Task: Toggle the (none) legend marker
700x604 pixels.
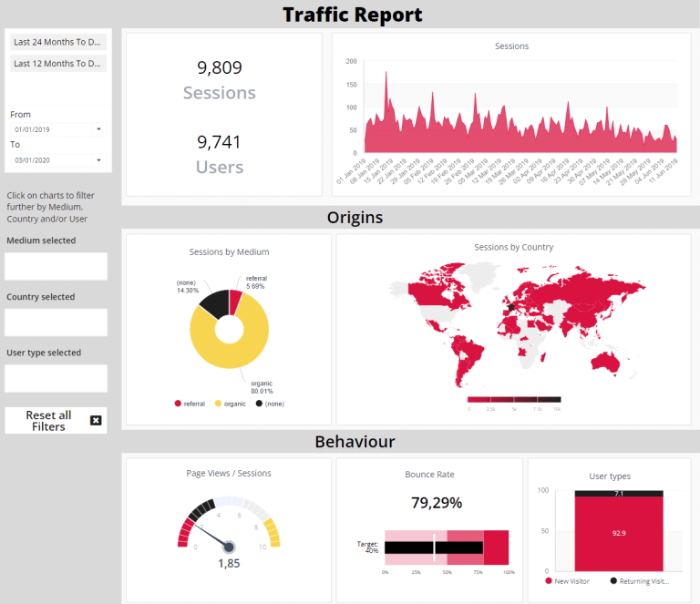Action: [258, 403]
